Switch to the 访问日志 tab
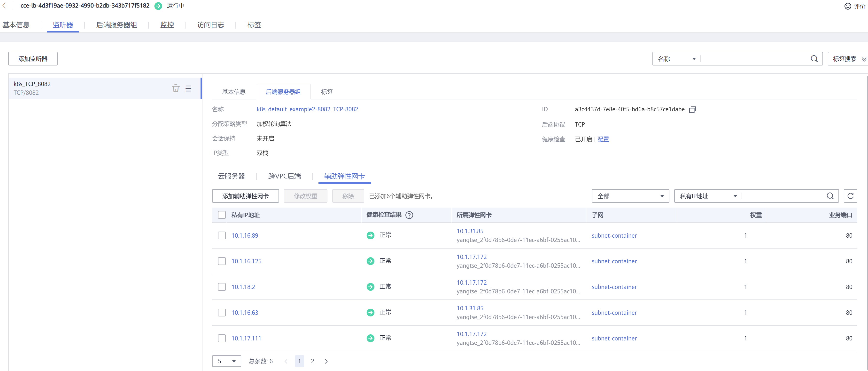Image resolution: width=868 pixels, height=371 pixels. [x=211, y=25]
